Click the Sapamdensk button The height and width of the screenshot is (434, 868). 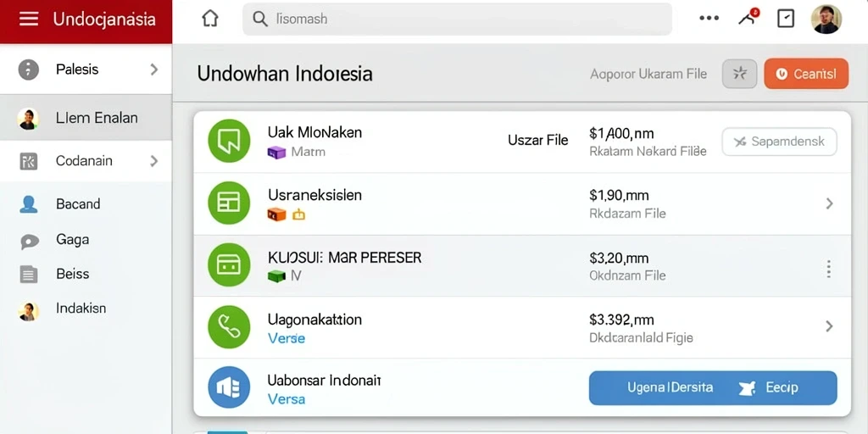(779, 142)
